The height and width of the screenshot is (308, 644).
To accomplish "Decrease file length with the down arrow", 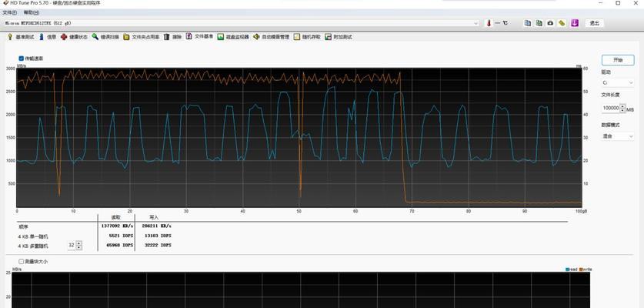I will [x=622, y=110].
